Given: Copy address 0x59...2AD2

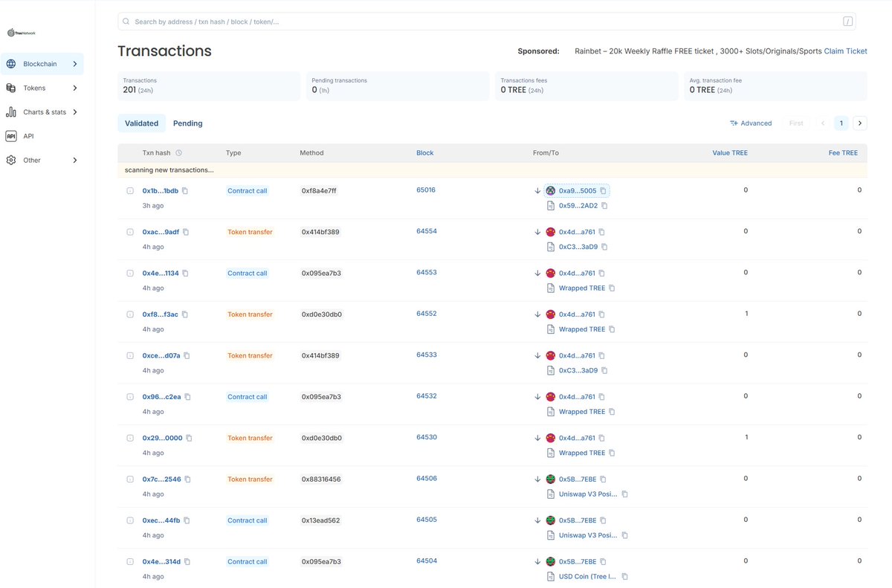Looking at the screenshot, I should [604, 206].
